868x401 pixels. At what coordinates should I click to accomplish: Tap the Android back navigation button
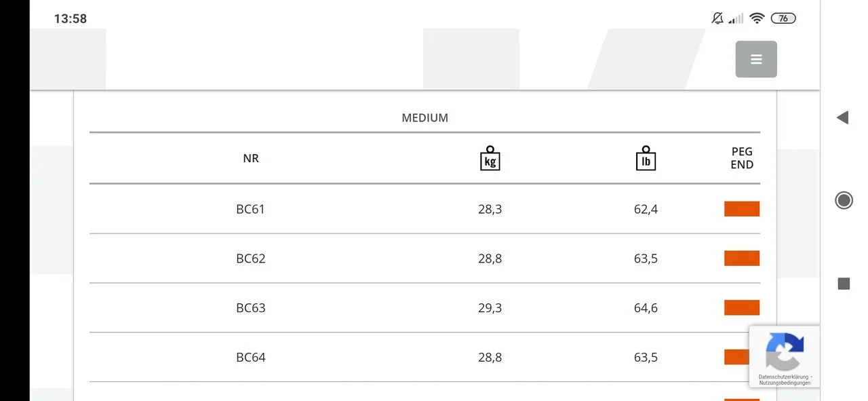(x=843, y=117)
